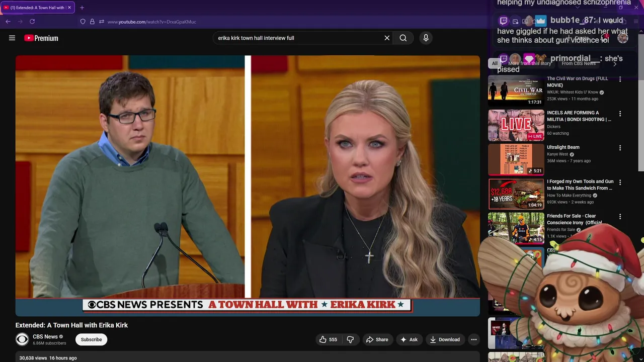Open the INCELS live stream thumbnail
This screenshot has width=644, height=362.
point(516,125)
